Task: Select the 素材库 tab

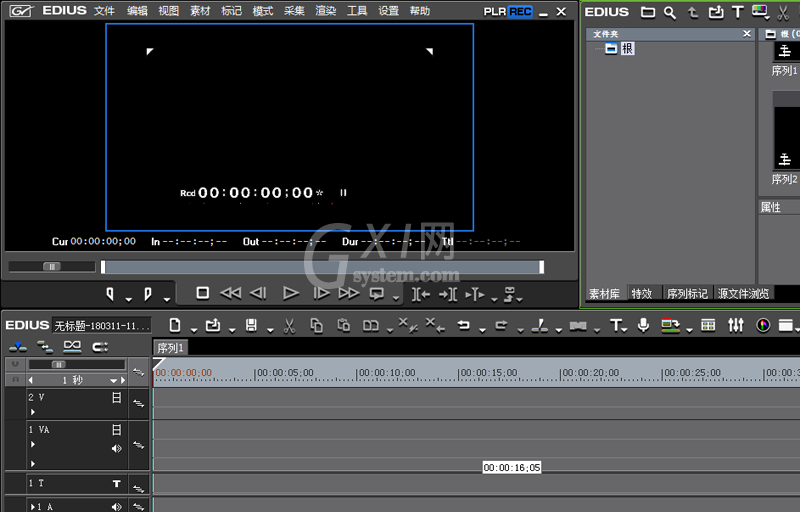Action: pyautogui.click(x=605, y=293)
